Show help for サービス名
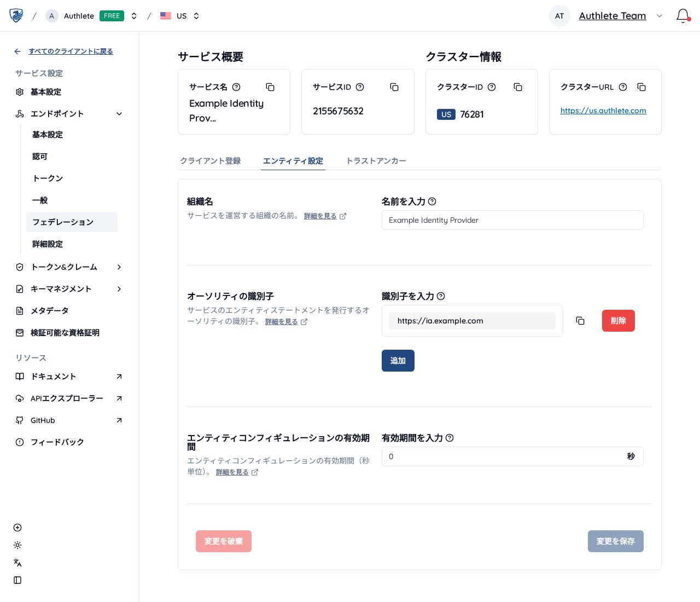 tap(236, 87)
